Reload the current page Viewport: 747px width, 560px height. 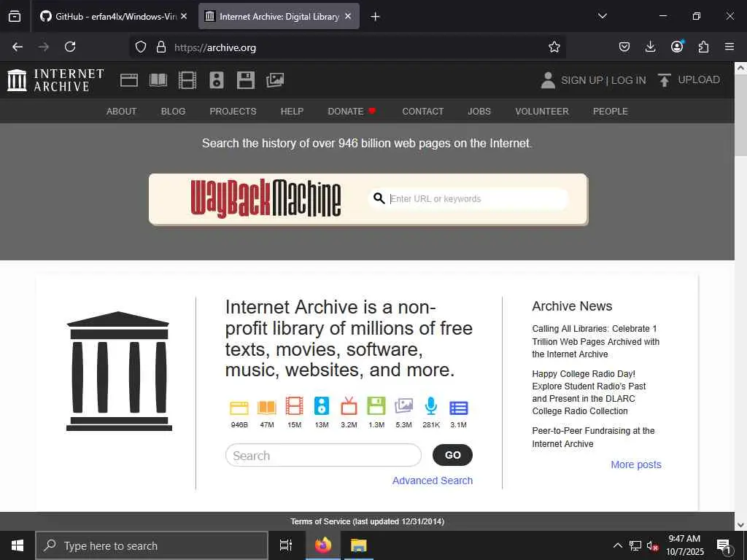[x=70, y=47]
